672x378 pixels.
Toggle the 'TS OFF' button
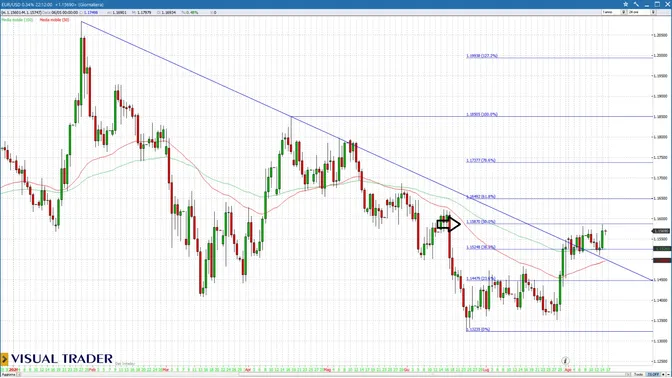[653, 375]
